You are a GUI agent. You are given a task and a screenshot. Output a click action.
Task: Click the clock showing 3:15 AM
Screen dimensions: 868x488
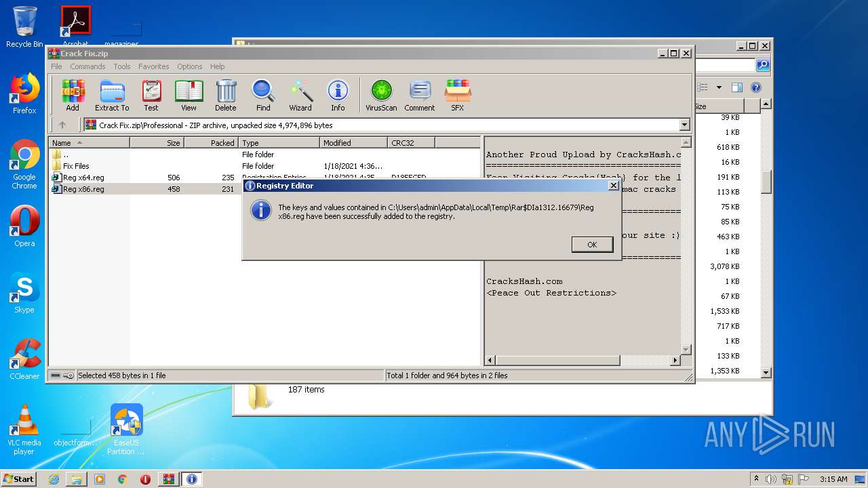[833, 479]
